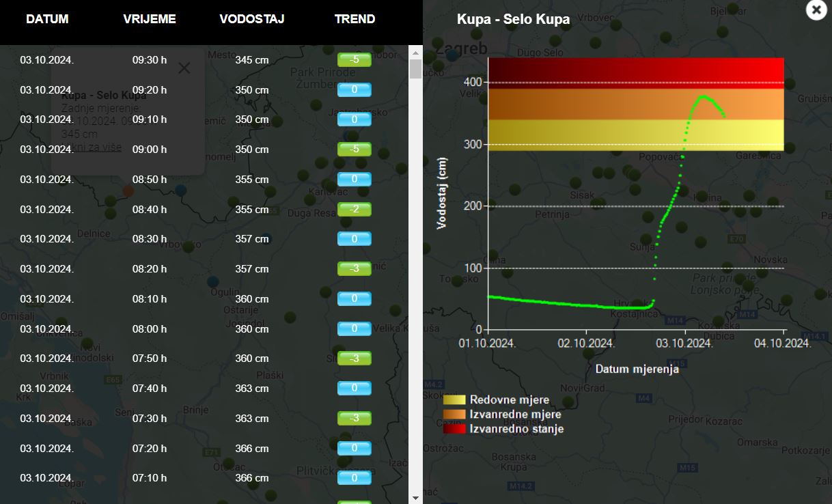Screen dimensions: 832x504
Task: Click the blue 0 trend badge at 09:20
Action: (354, 90)
